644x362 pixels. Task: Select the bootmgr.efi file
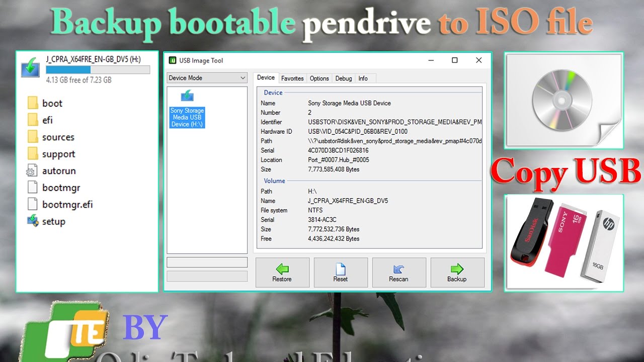[x=60, y=205]
